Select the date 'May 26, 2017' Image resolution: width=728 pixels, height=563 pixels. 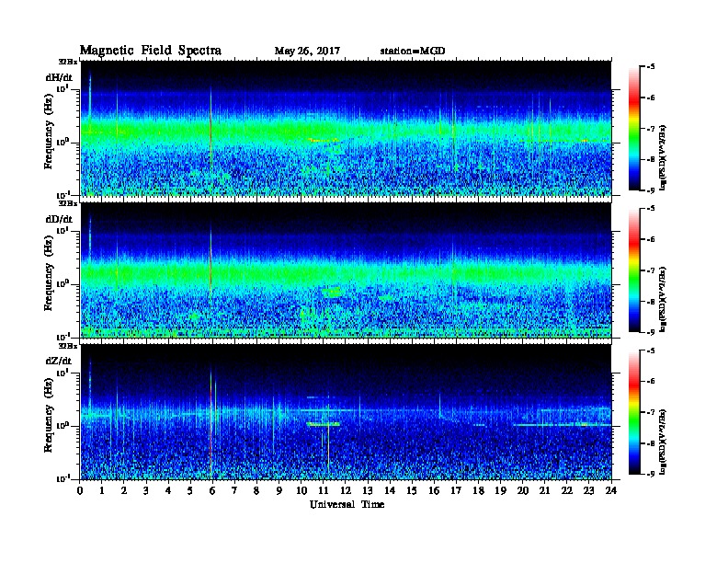pyautogui.click(x=307, y=51)
